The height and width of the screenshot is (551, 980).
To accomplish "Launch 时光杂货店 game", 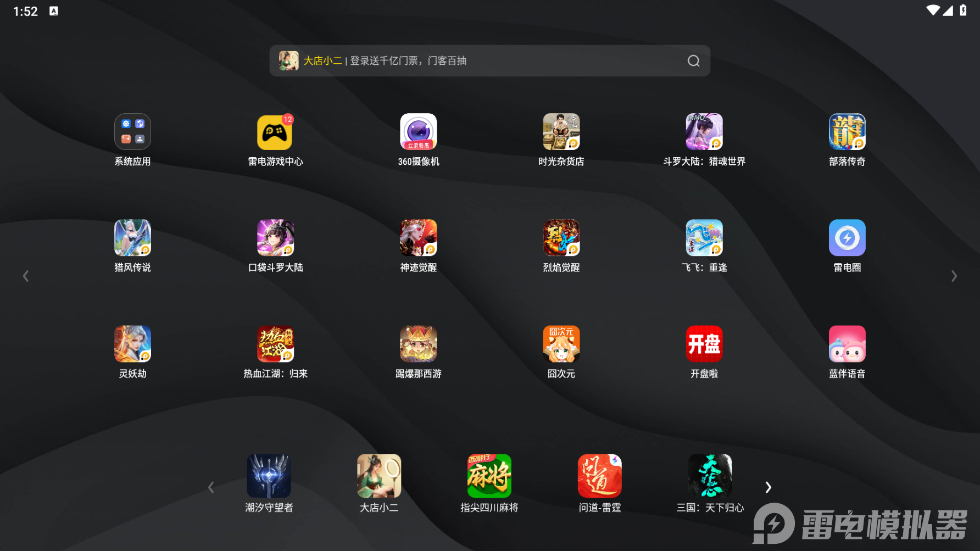I will [561, 132].
